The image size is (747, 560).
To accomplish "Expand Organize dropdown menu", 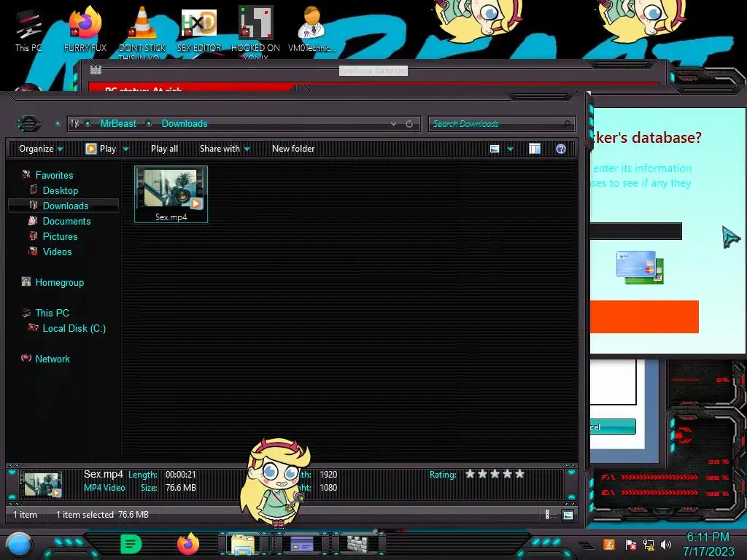I will (x=61, y=149).
